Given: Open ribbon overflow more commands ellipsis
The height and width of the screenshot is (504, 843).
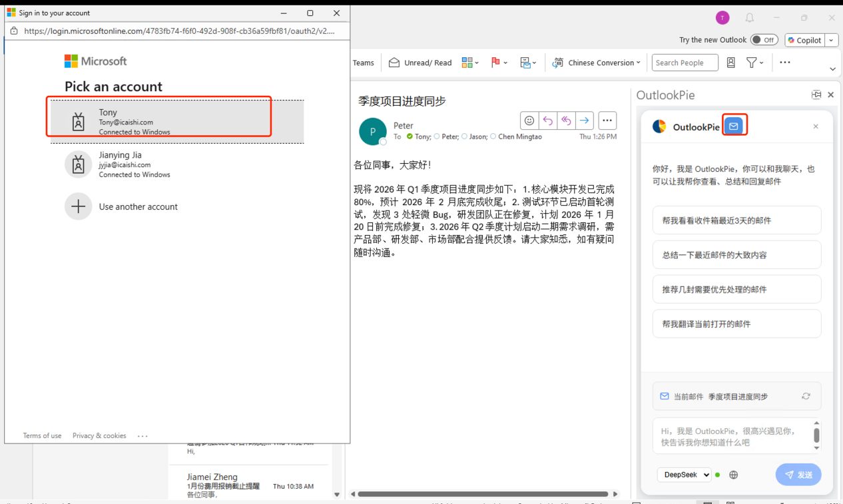Looking at the screenshot, I should [784, 63].
